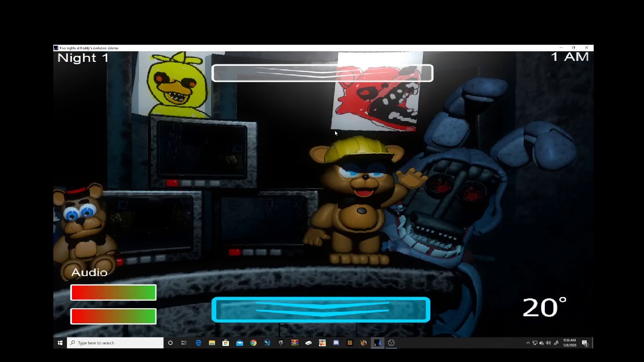Image resolution: width=644 pixels, height=362 pixels.
Task: Click the Type here to search box
Action: pos(115,343)
